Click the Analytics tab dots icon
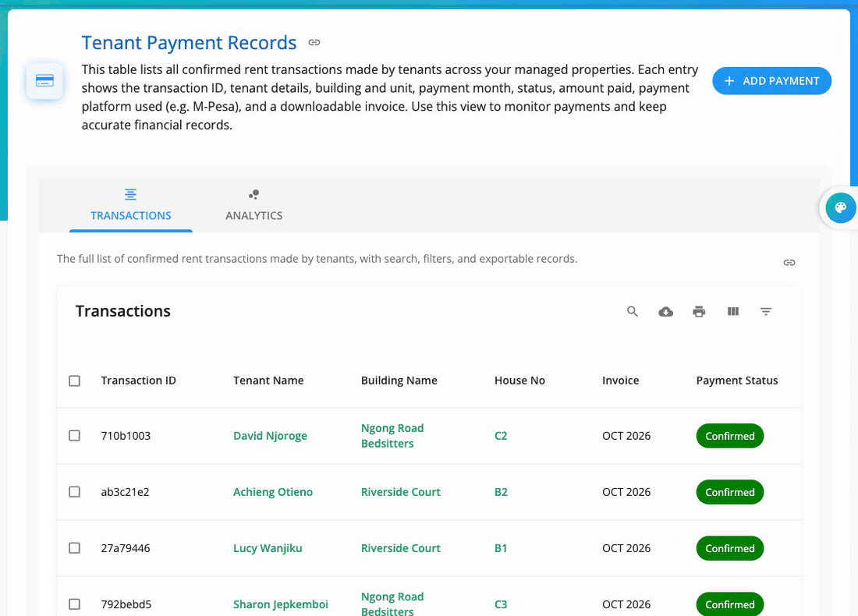Viewport: 858px width, 616px height. pyautogui.click(x=253, y=194)
